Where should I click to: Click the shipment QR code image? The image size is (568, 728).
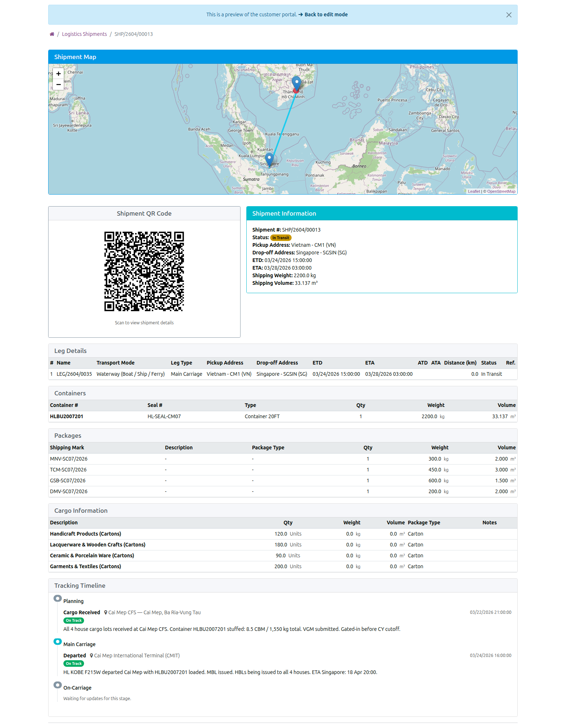[x=144, y=271]
